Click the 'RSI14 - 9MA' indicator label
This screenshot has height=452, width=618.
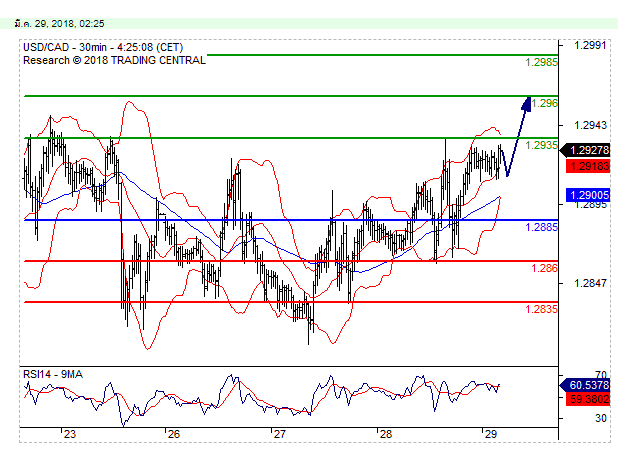click(x=53, y=374)
